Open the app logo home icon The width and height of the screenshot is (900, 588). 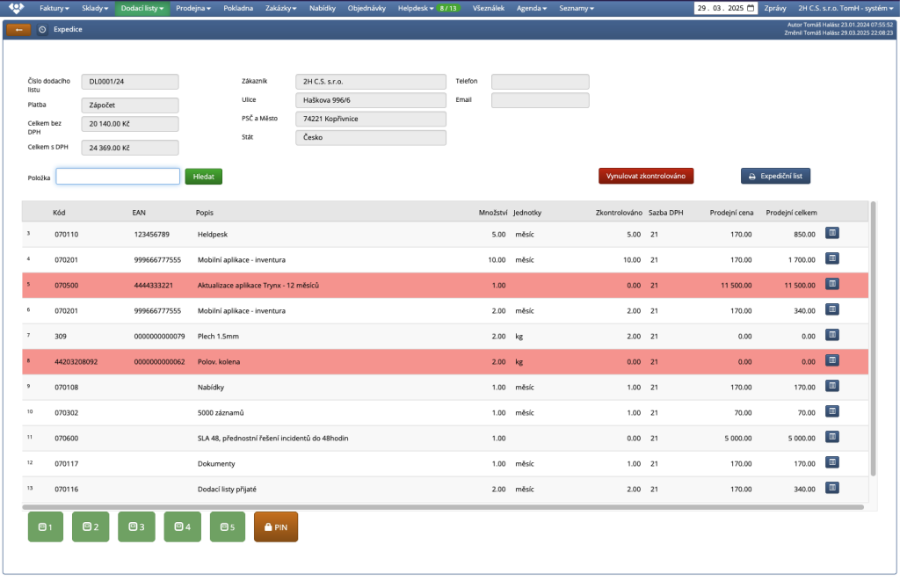pyautogui.click(x=17, y=8)
